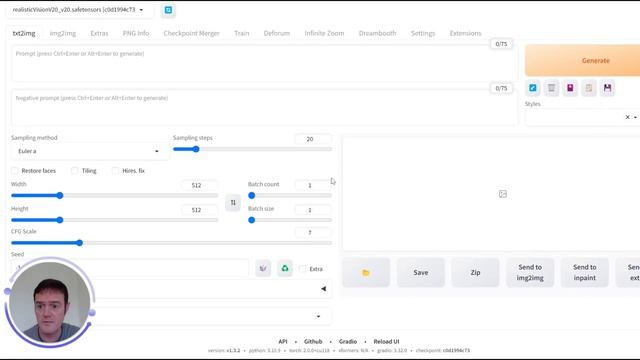Click Send to img2img button
This screenshot has width=640, height=360.
point(530,272)
